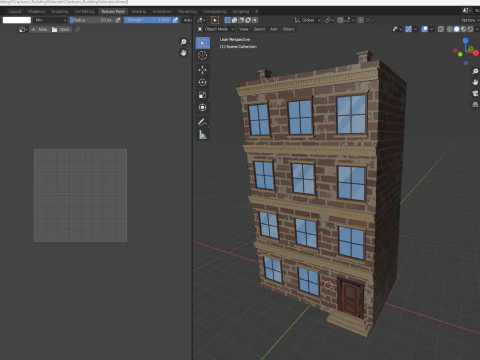This screenshot has height=360, width=480.
Task: Click the invert selection mode icon
Action: coord(248,20)
